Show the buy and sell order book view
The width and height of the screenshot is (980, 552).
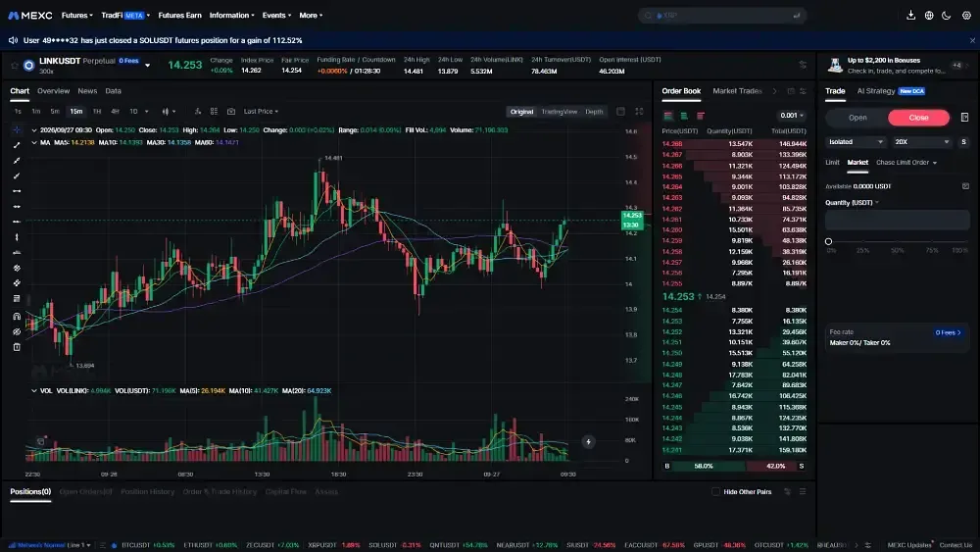coord(668,116)
